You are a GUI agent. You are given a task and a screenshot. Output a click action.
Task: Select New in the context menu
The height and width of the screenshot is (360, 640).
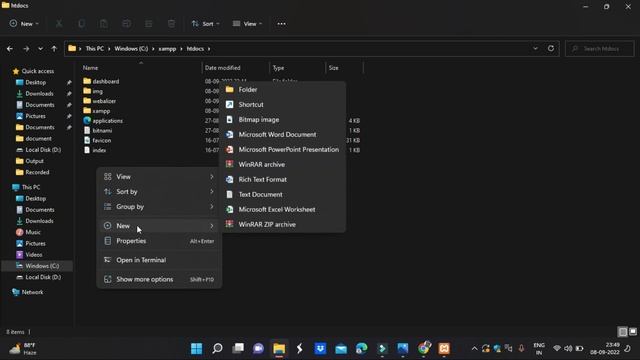(159, 226)
